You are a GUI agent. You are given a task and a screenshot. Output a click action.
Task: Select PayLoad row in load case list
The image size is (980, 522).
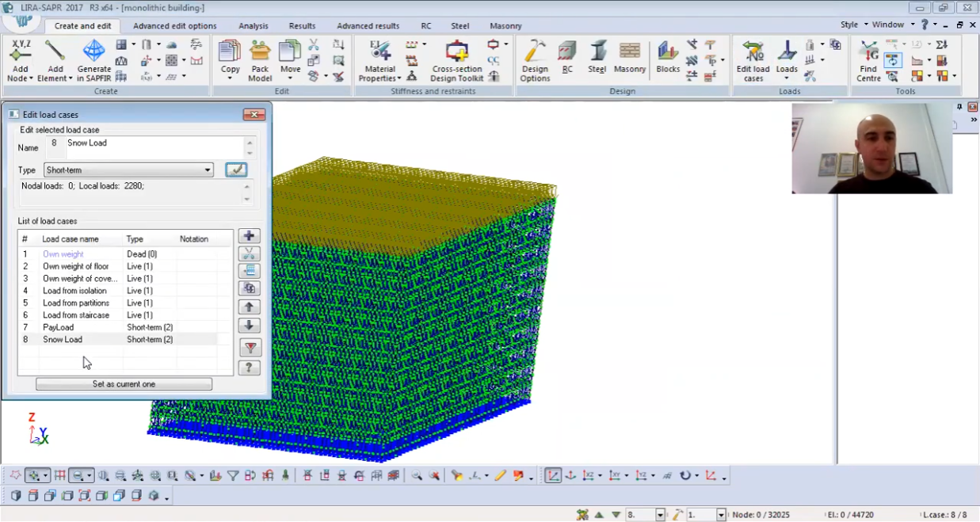click(59, 327)
